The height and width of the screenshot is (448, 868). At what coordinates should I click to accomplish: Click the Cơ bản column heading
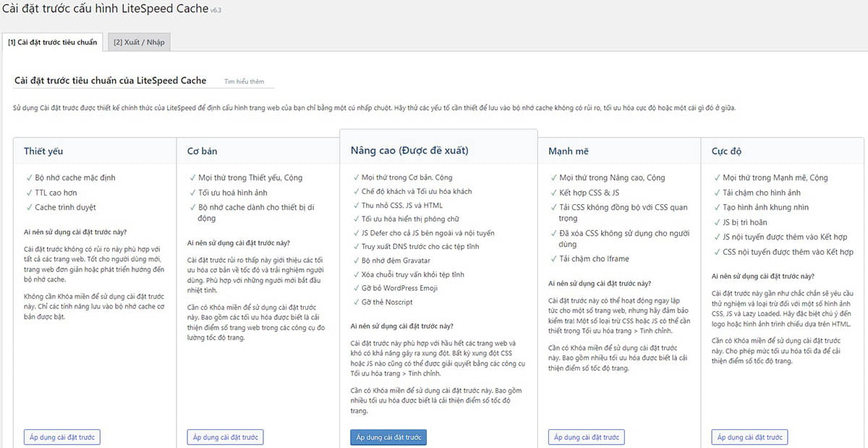tap(203, 151)
